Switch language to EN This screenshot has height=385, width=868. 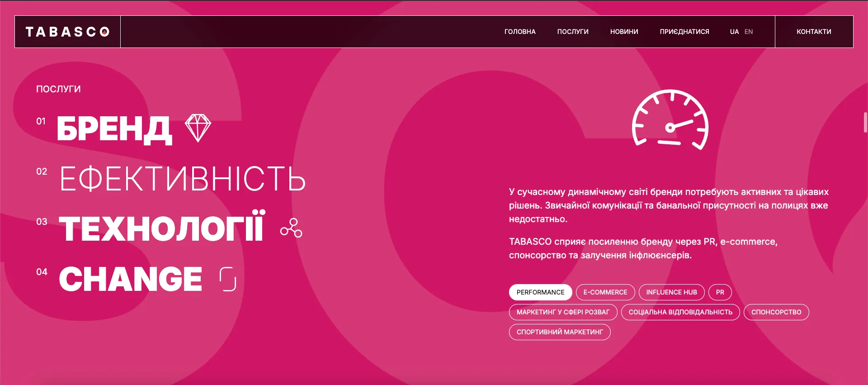749,32
